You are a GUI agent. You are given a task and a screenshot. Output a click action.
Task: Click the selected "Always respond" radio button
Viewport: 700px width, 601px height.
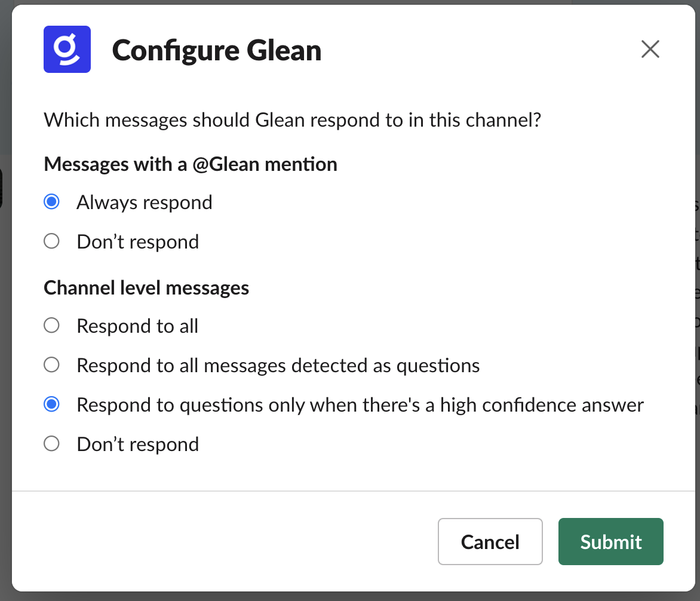pos(51,201)
